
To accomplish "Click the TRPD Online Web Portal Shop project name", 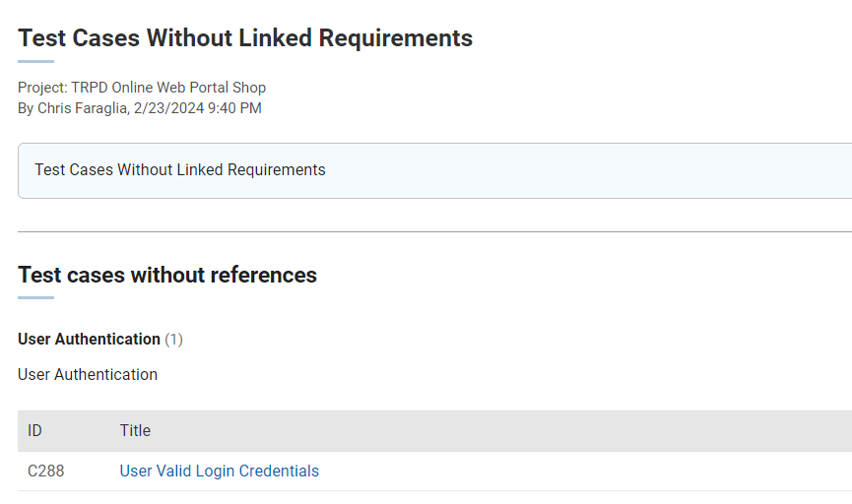I will 168,88.
